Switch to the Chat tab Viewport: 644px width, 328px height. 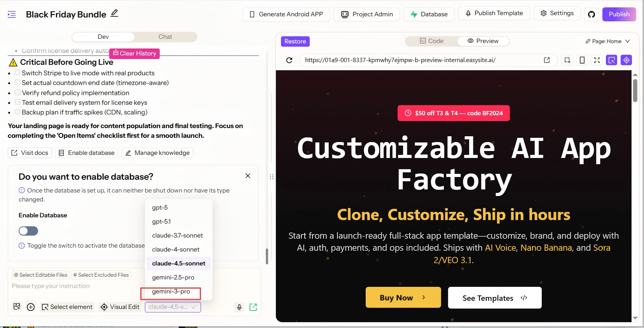coord(166,37)
